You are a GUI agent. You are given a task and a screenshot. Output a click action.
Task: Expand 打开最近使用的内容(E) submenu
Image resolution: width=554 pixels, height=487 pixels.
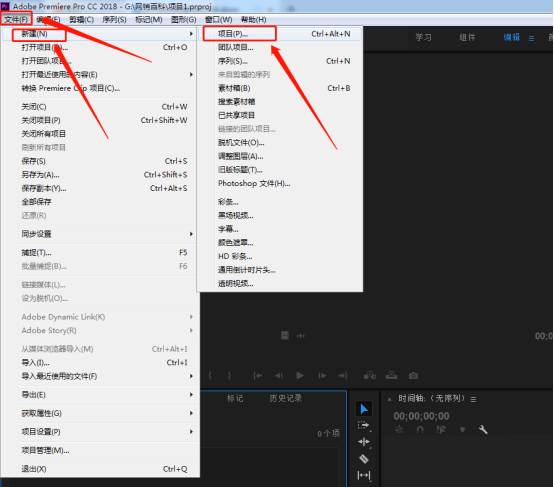[x=99, y=75]
